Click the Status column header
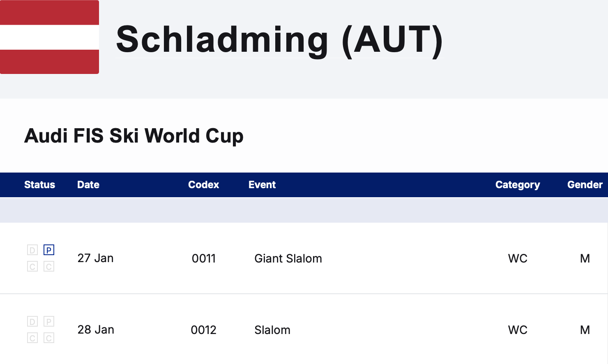Image resolution: width=608 pixels, height=364 pixels. 39,185
